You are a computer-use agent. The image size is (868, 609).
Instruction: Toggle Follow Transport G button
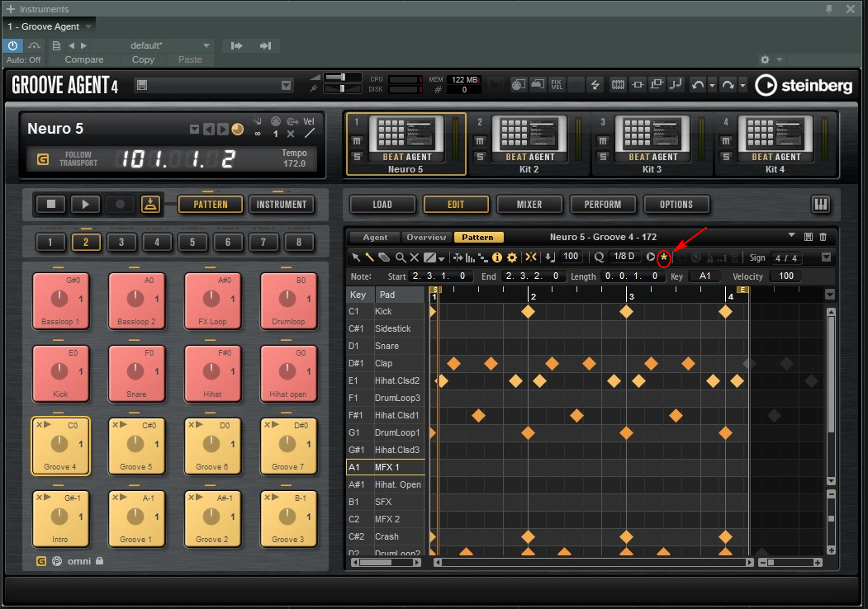tap(43, 159)
